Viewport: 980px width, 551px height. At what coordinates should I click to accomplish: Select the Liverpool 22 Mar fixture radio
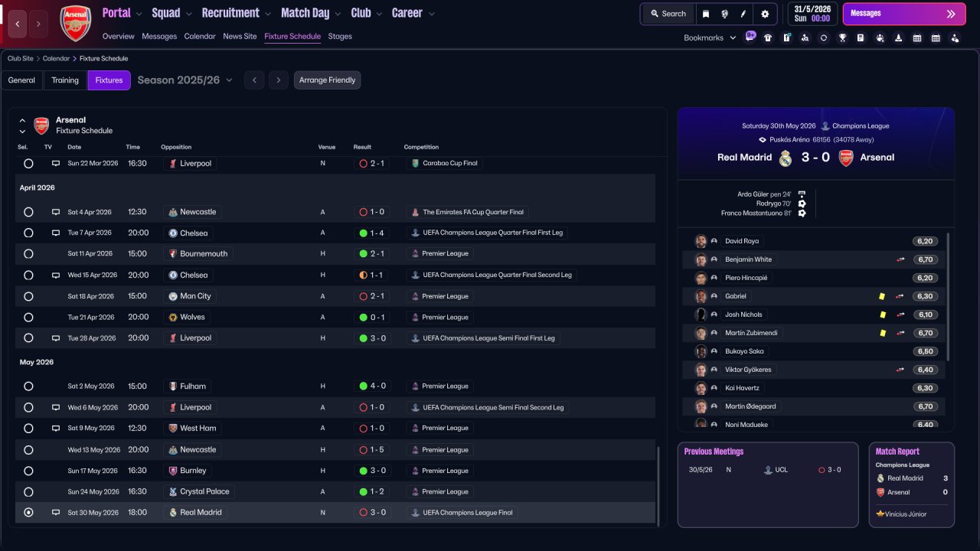coord(28,163)
